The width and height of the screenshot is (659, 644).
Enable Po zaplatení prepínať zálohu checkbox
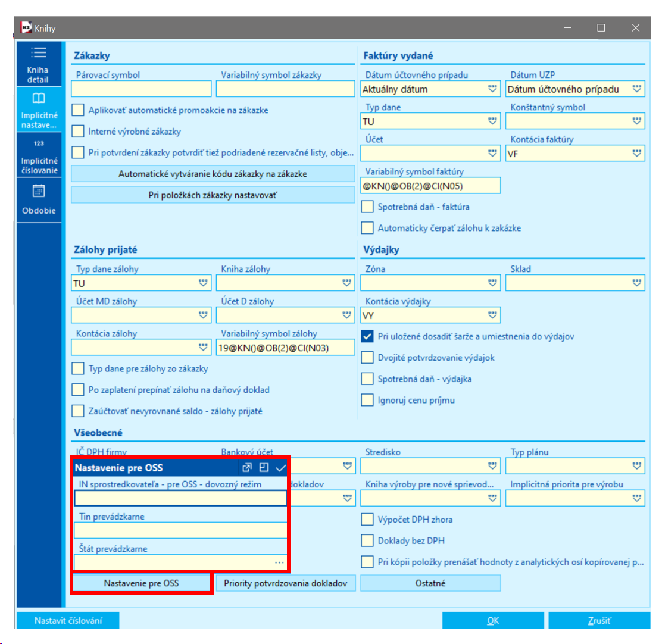[78, 390]
